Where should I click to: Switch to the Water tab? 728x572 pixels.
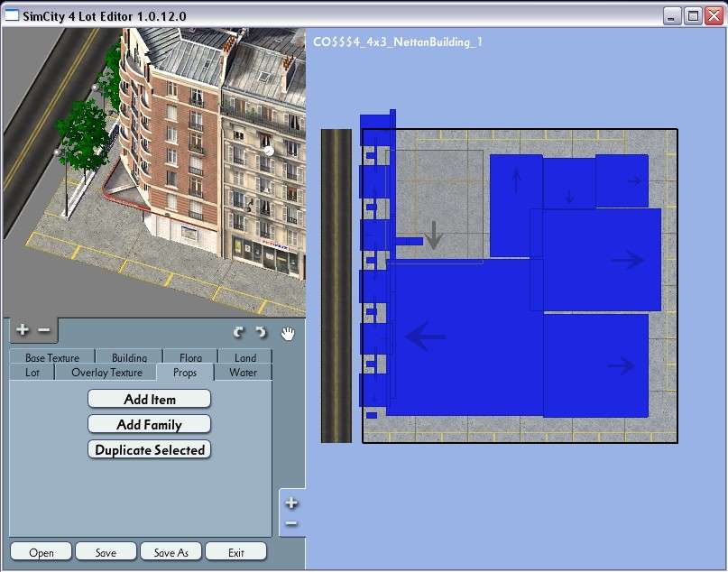[x=243, y=373]
